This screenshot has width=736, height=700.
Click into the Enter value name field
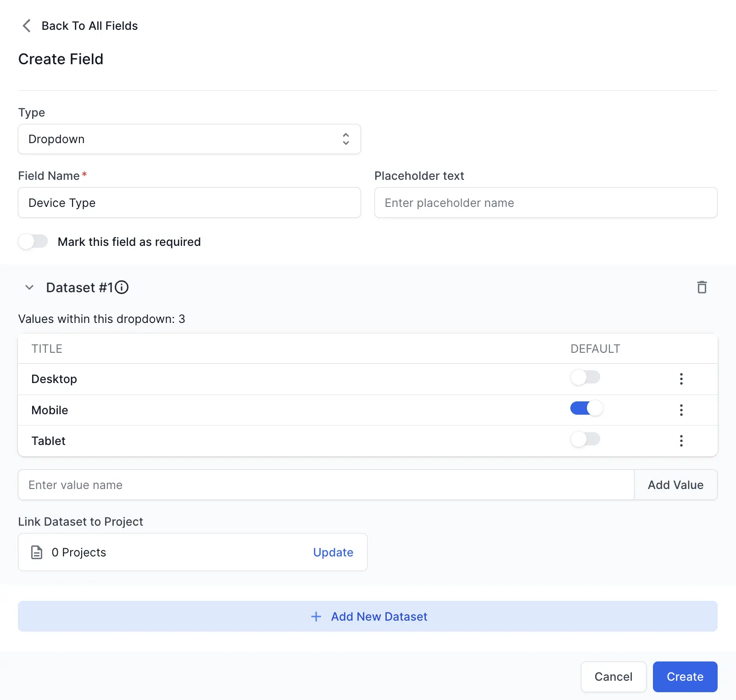326,485
